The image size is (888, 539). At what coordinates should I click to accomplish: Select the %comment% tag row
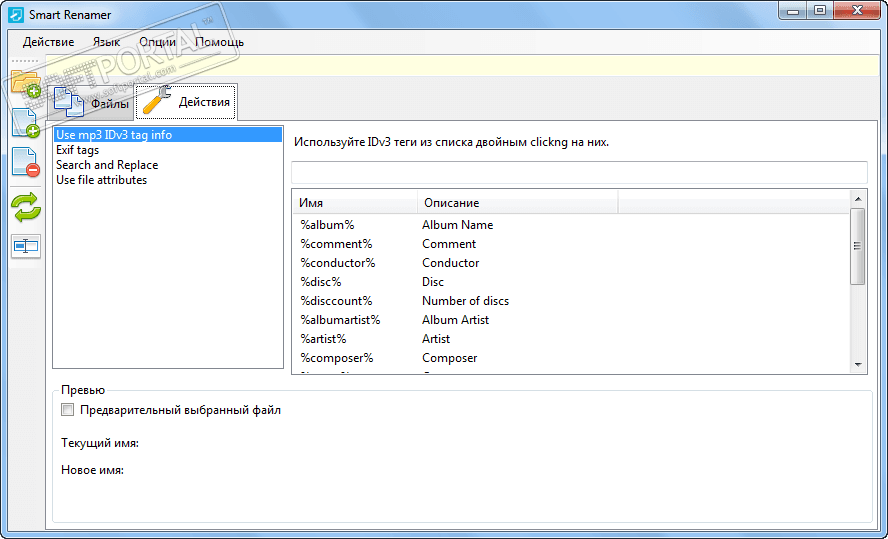click(571, 244)
